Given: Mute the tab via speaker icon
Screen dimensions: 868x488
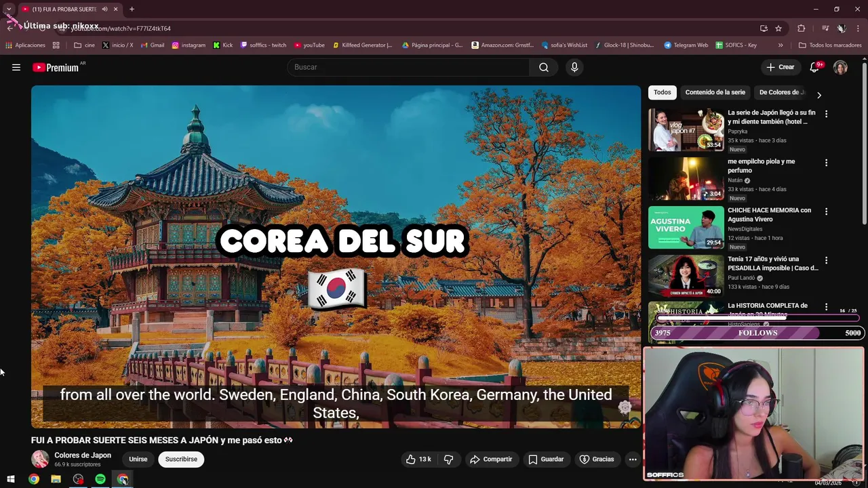Looking at the screenshot, I should coord(104,9).
